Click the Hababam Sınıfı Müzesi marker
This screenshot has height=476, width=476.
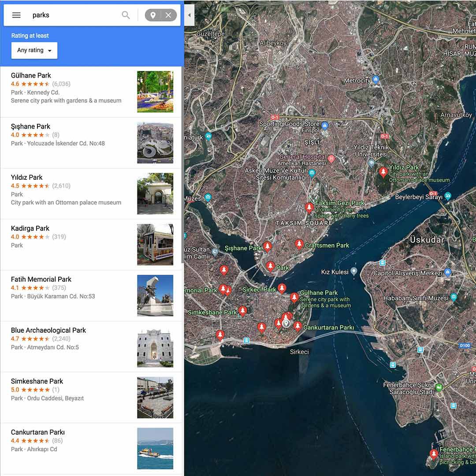tap(454, 297)
